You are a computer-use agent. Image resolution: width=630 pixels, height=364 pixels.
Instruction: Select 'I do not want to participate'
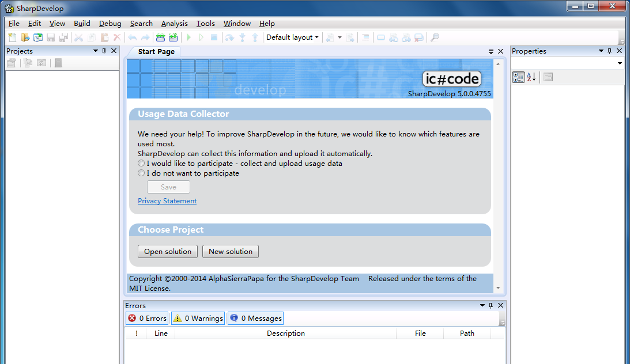coord(141,172)
